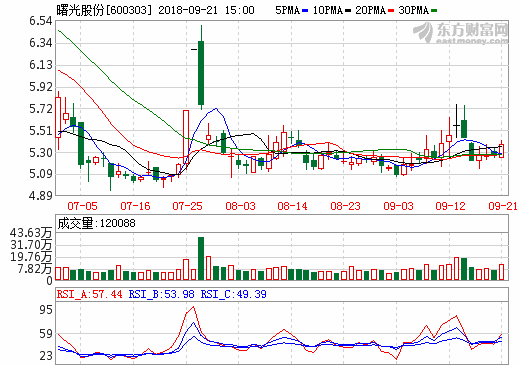Click the 6.34 price axis label
Screen dimensions: 520x365
[x=41, y=43]
